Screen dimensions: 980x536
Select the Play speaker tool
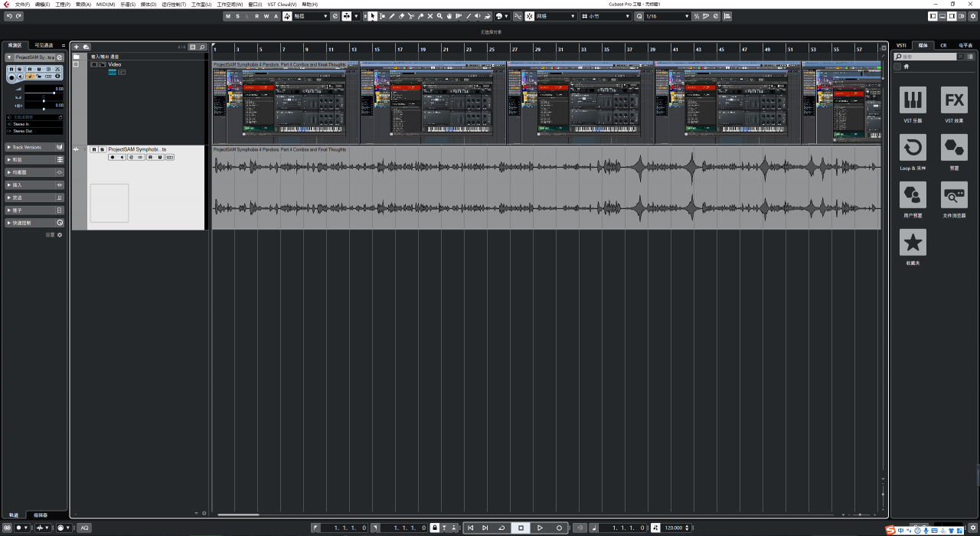(x=478, y=16)
